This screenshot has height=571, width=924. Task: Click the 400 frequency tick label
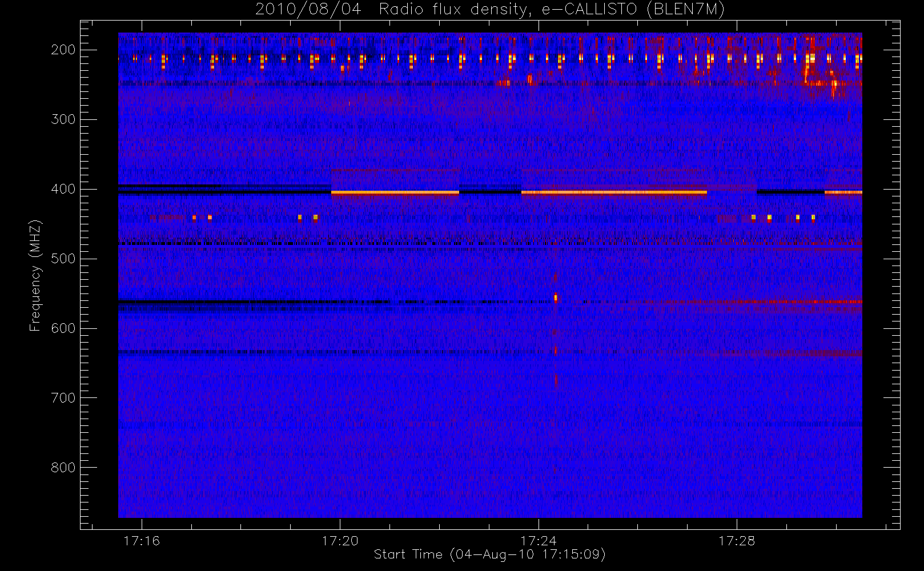[x=63, y=189]
